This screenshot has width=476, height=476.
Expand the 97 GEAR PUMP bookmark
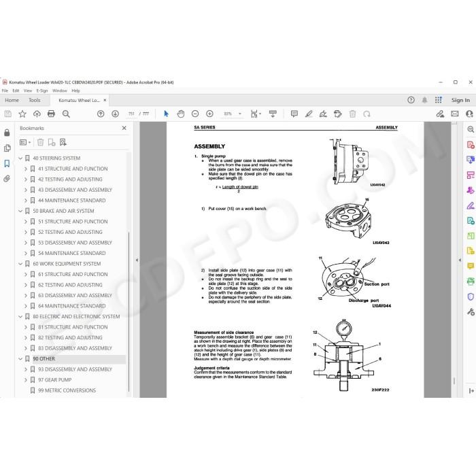(26, 379)
